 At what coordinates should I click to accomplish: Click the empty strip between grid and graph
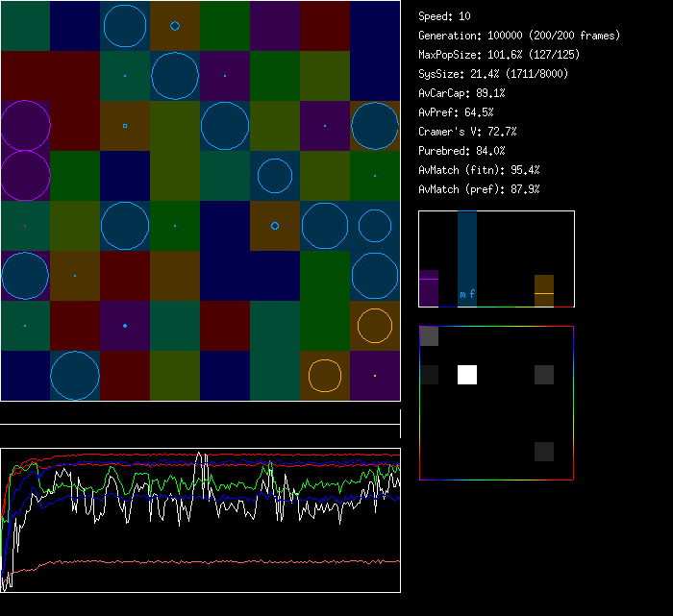click(200, 413)
